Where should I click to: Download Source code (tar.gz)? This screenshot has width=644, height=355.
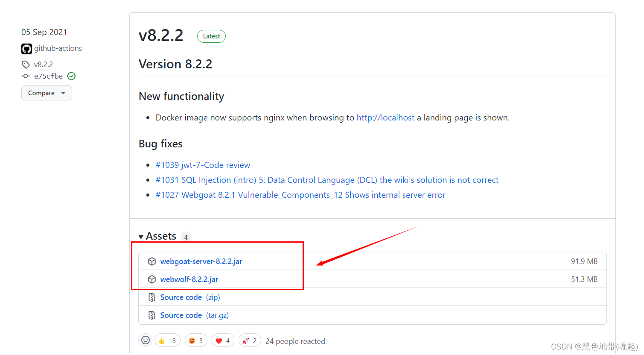(x=195, y=315)
